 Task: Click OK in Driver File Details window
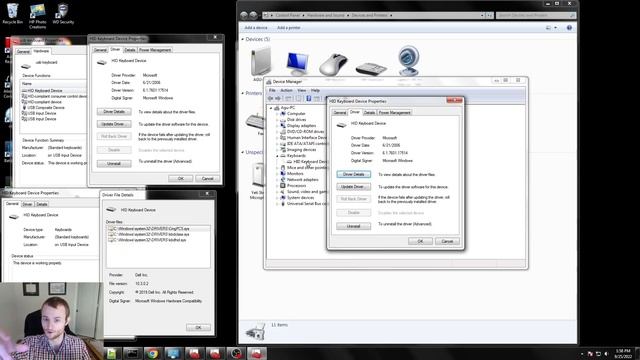198,327
